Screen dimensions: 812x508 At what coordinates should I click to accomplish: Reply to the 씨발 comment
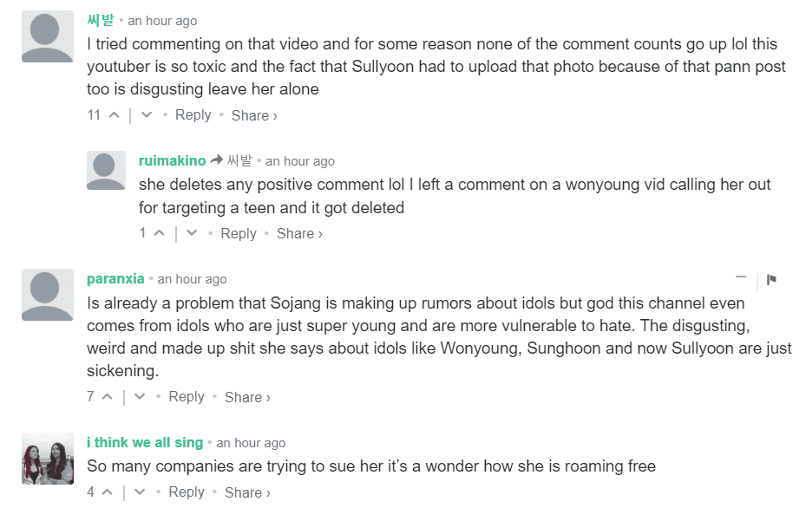tap(193, 115)
